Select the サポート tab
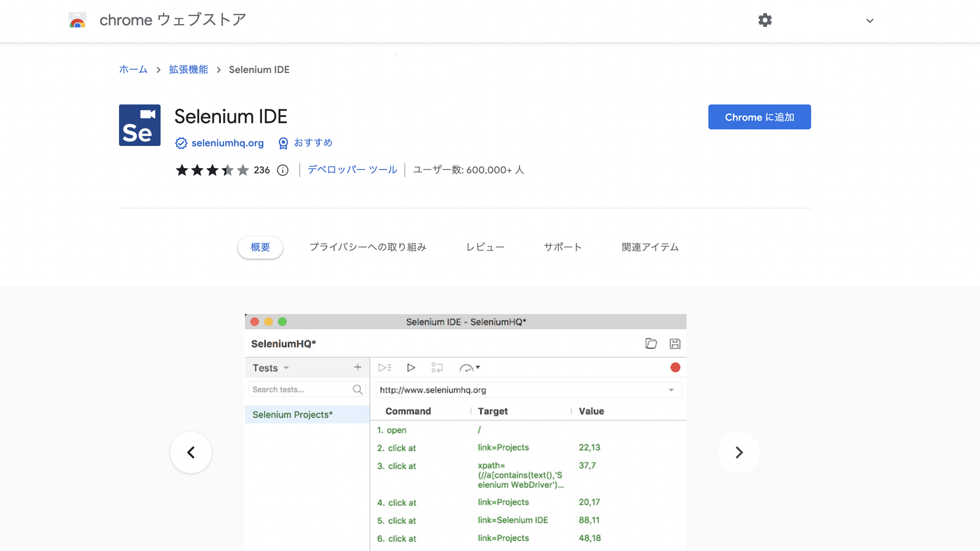Screen dimensions: 980x551 [x=562, y=247]
